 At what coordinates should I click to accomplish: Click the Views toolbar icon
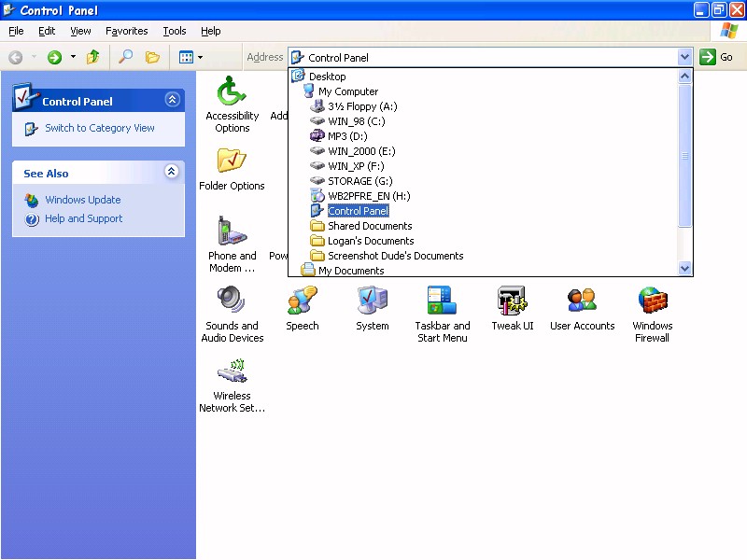tap(186, 58)
